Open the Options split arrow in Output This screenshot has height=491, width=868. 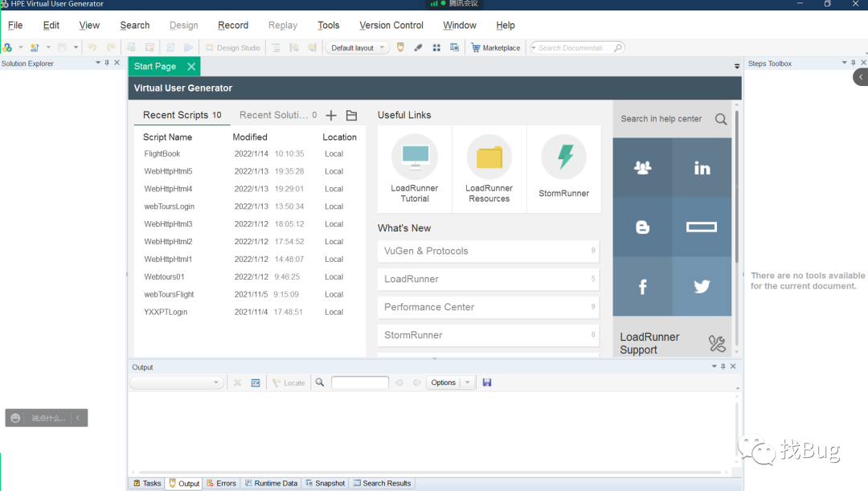click(x=468, y=383)
